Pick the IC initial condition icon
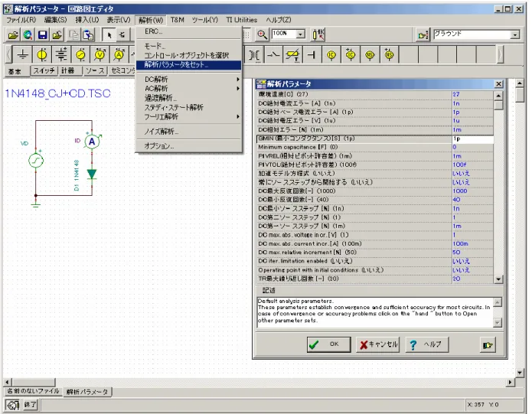Viewport: 532px width, 414px height. pyautogui.click(x=331, y=54)
